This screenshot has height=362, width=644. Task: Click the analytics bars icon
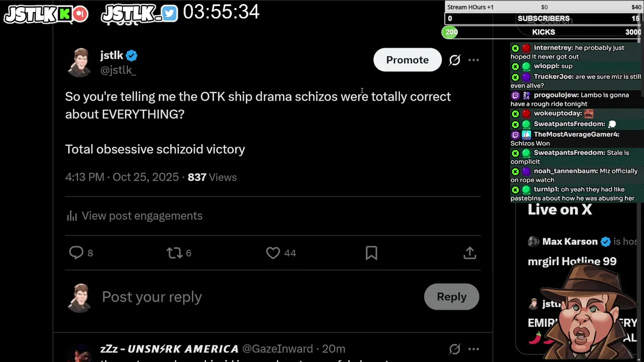(x=72, y=216)
